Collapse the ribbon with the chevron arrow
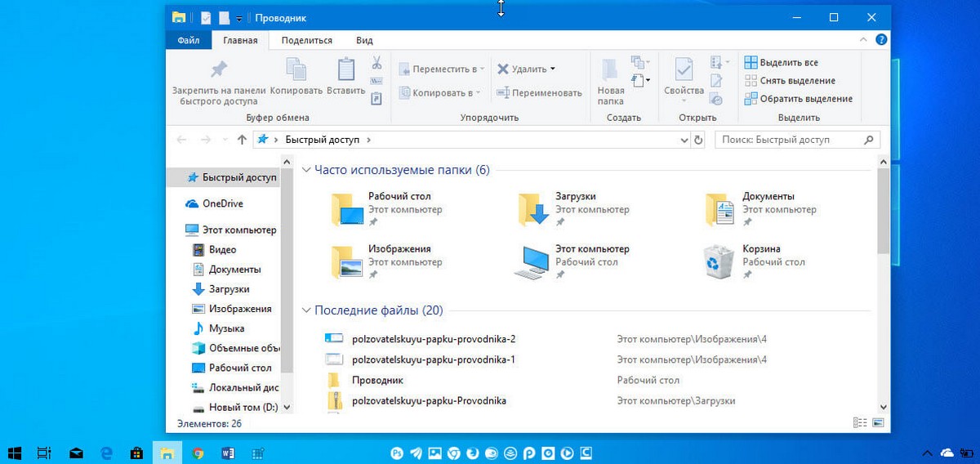 (x=863, y=40)
